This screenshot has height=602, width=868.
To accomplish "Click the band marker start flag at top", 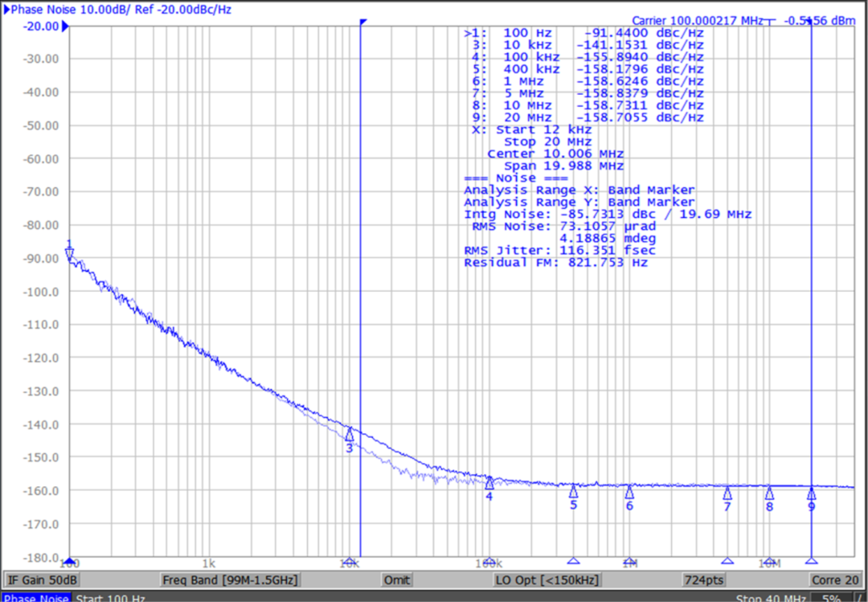I will [363, 22].
